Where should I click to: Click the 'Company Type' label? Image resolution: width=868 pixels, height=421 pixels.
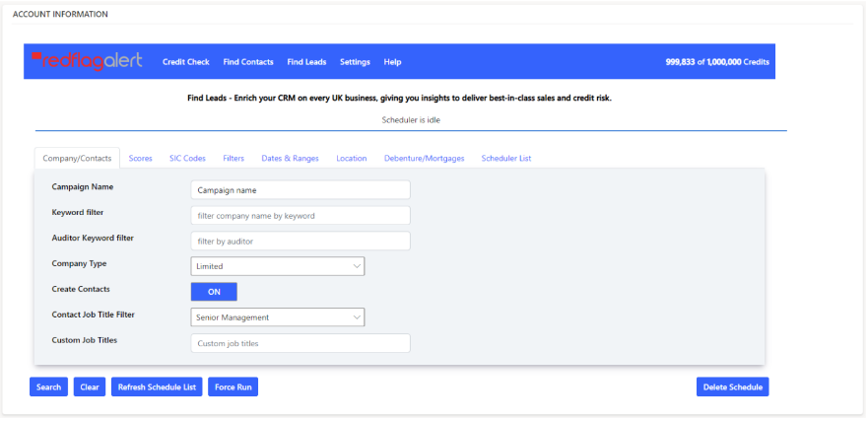click(x=79, y=263)
